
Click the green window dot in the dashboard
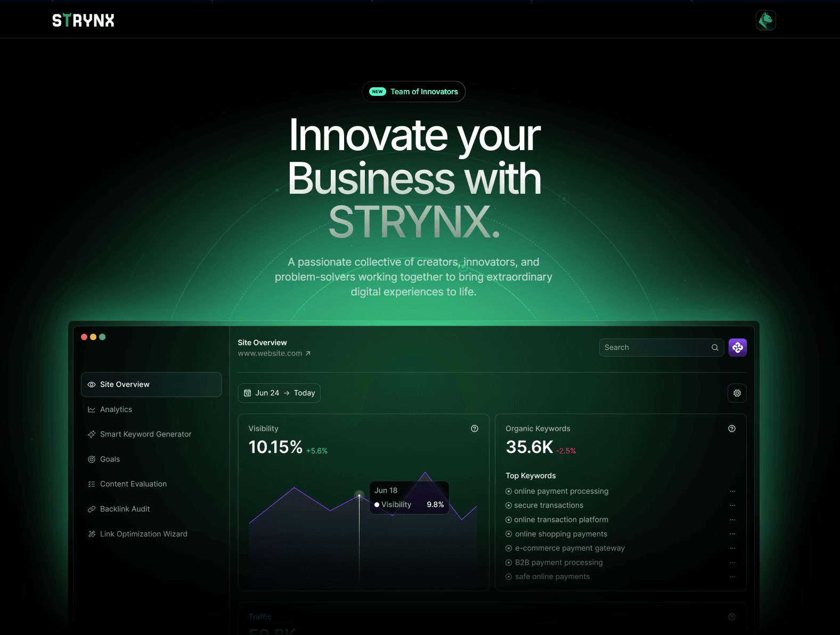[102, 337]
